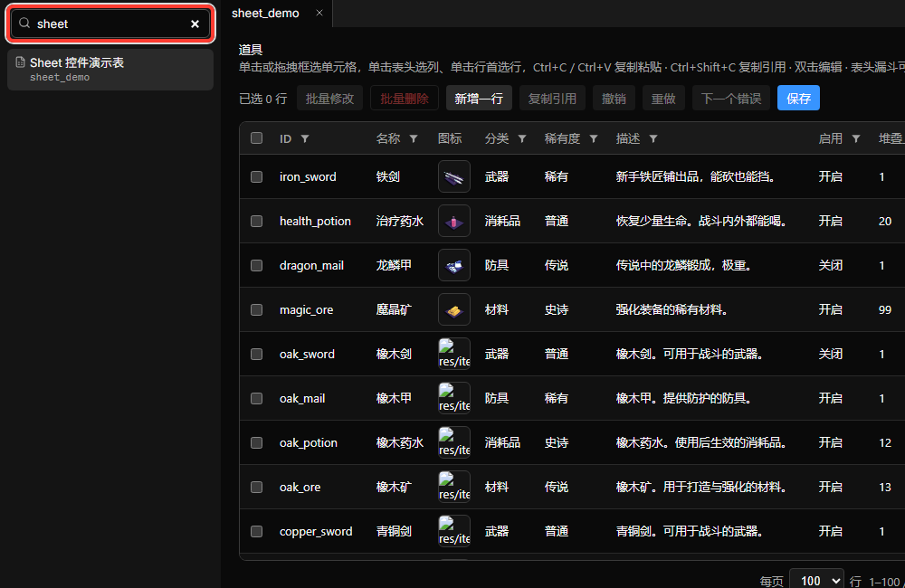The width and height of the screenshot is (905, 588).
Task: Check the copper_sword row checkbox
Action: point(256,531)
